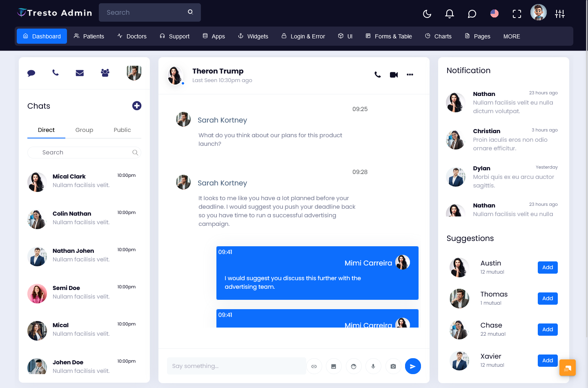Start a video call with Theron Trump

point(393,75)
